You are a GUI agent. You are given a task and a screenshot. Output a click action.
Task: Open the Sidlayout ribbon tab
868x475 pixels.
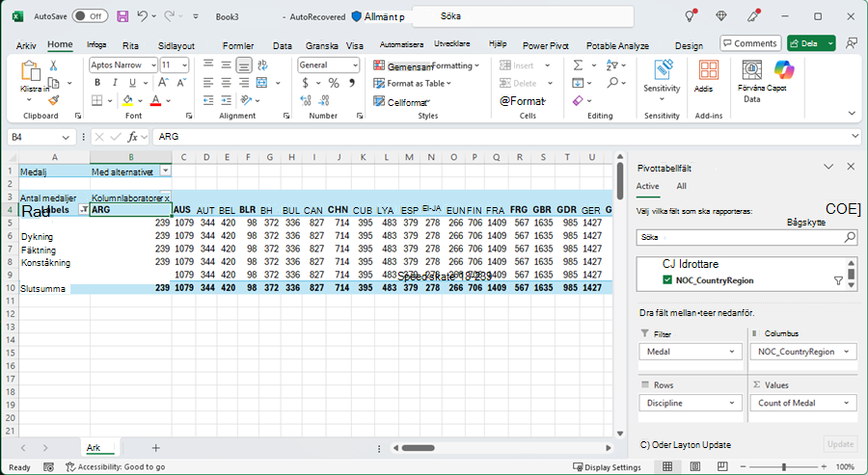click(x=176, y=46)
